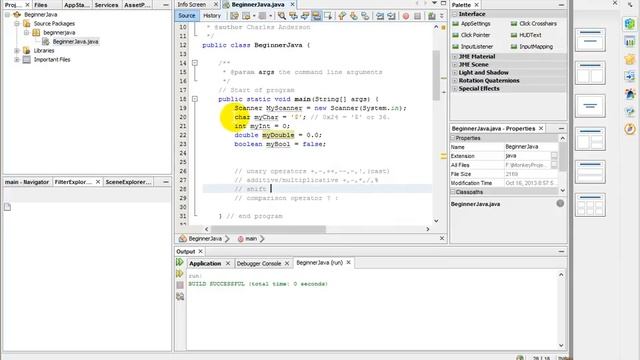The image size is (640, 360).
Task: Open the AppSta... tab
Action: pyautogui.click(x=77, y=5)
